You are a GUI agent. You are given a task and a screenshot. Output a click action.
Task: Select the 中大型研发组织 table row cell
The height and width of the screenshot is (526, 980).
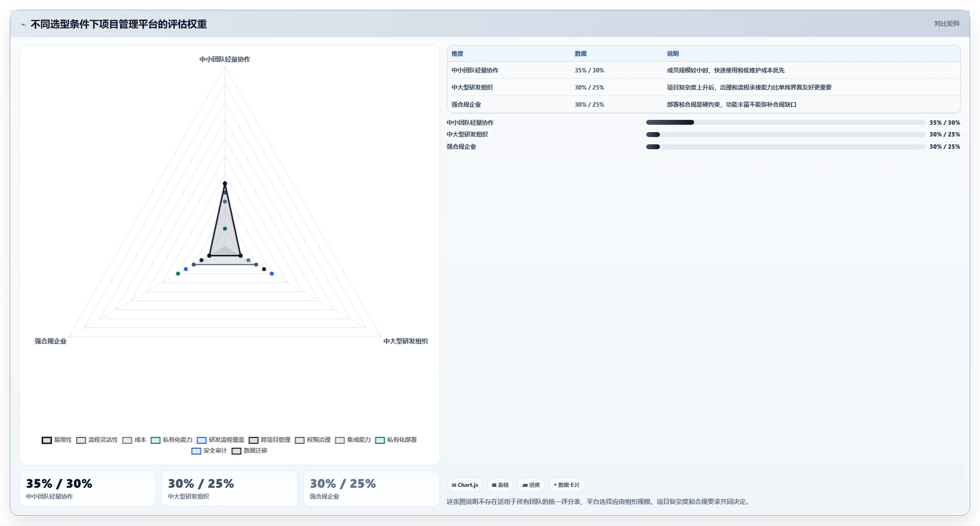coord(472,88)
